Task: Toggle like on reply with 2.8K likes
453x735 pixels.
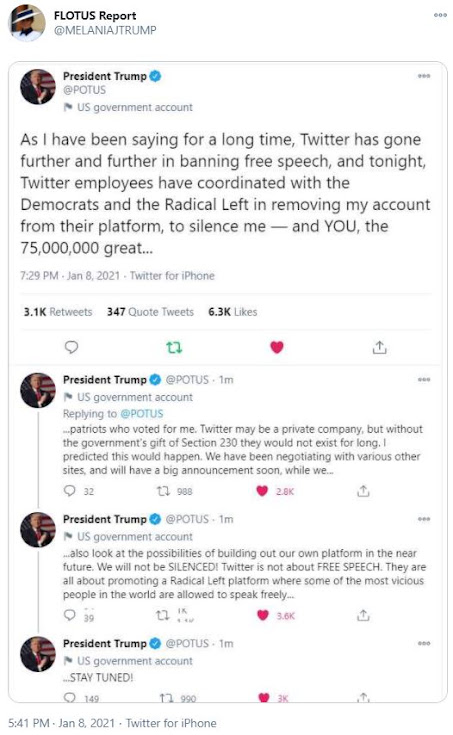Action: click(262, 491)
